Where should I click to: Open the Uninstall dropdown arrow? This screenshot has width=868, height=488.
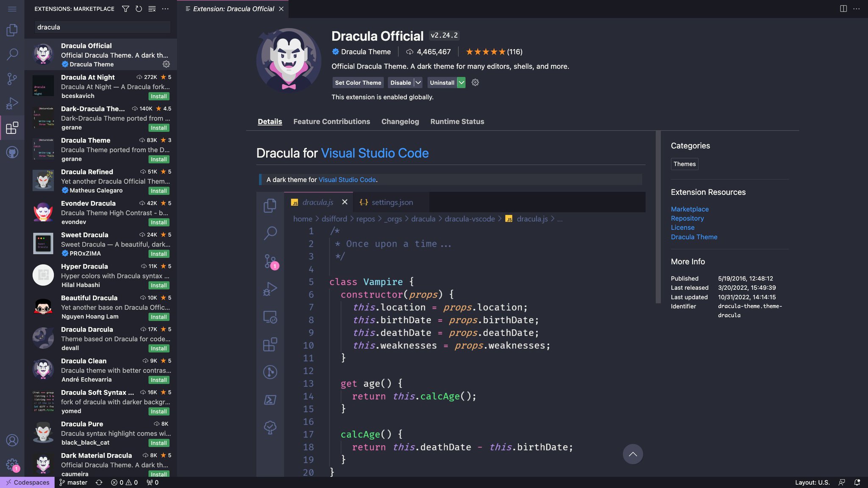click(x=461, y=82)
